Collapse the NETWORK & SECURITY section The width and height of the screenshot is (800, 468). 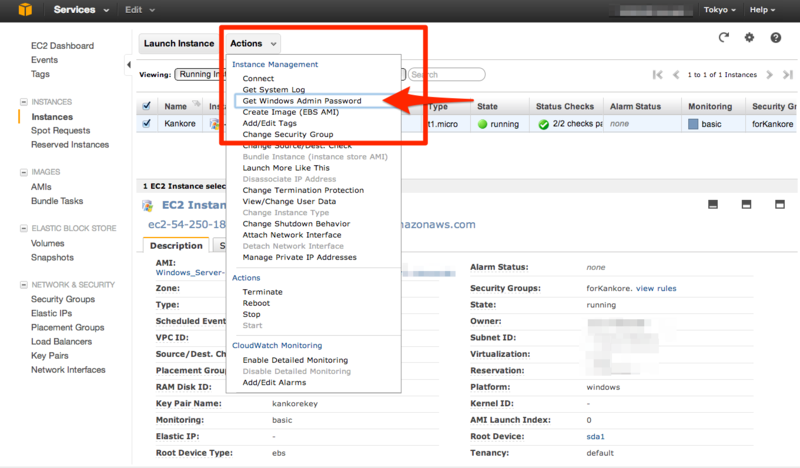(x=23, y=285)
